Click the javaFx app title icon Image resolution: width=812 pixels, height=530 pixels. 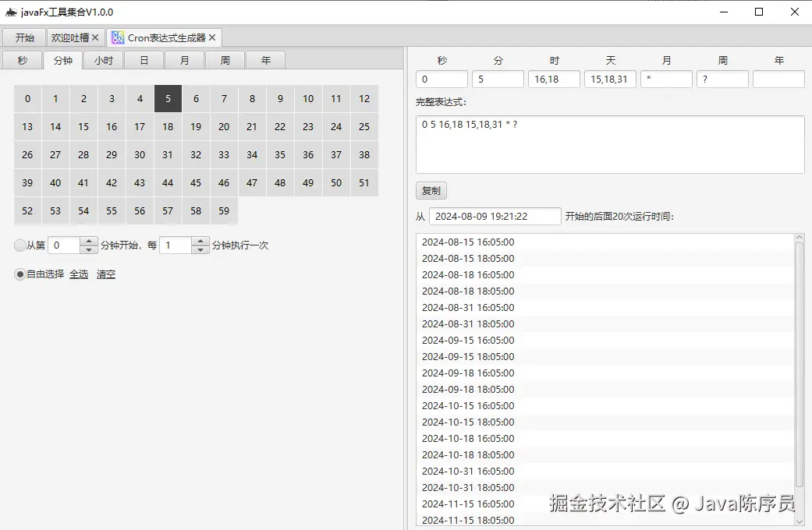11,12
